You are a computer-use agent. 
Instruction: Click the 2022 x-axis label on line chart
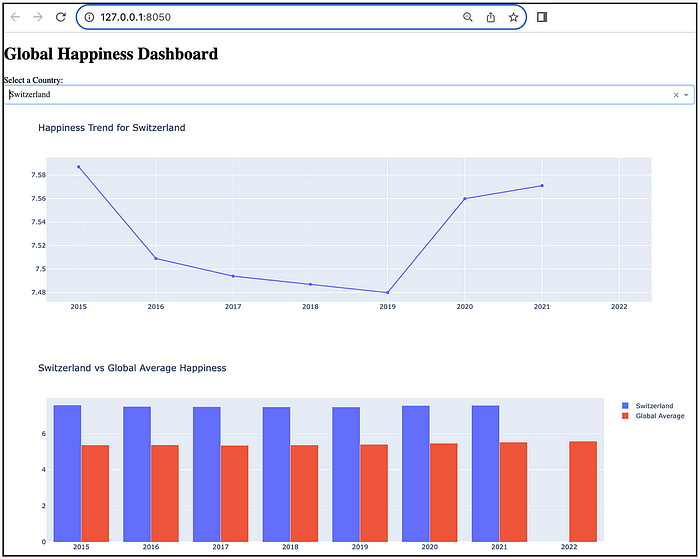(619, 307)
